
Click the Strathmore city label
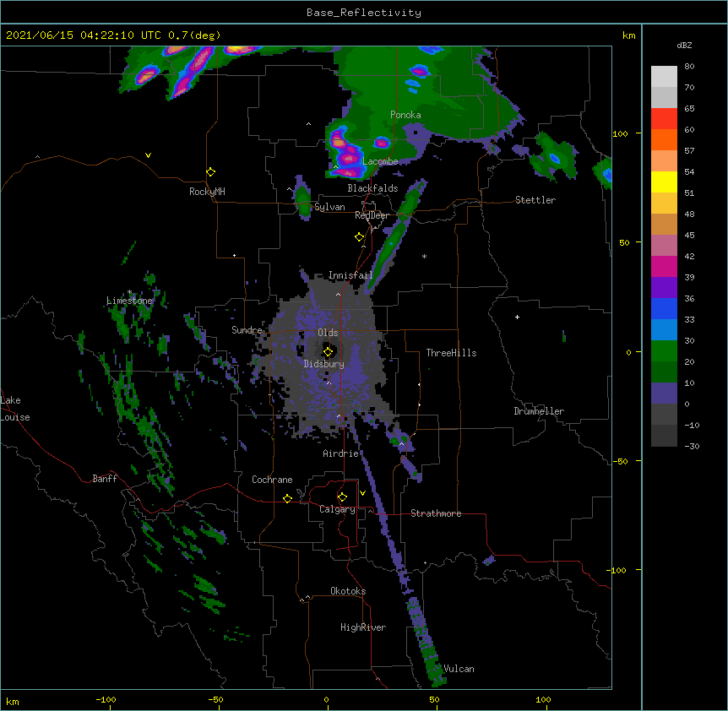pos(436,513)
